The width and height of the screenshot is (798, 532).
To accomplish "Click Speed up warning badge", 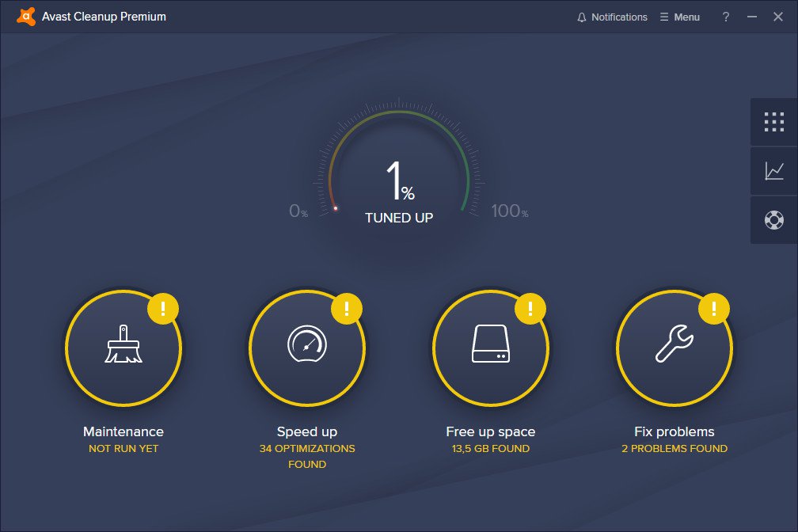I will [347, 309].
